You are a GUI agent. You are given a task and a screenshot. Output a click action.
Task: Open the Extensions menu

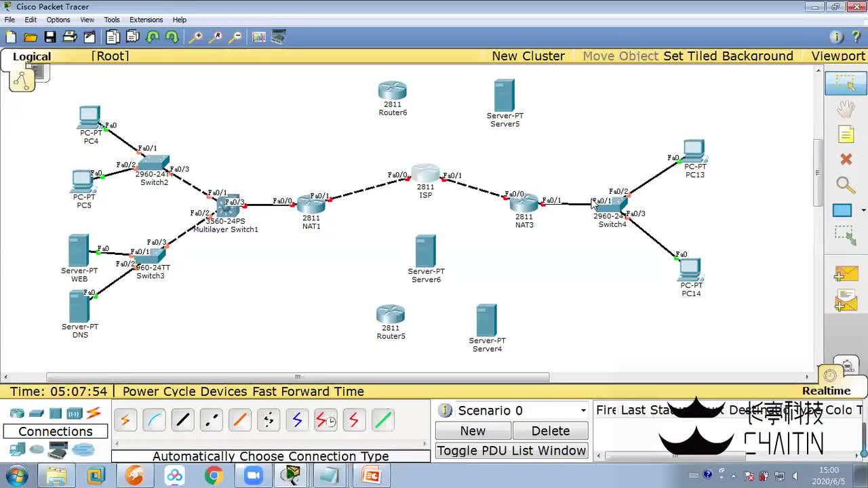[146, 20]
